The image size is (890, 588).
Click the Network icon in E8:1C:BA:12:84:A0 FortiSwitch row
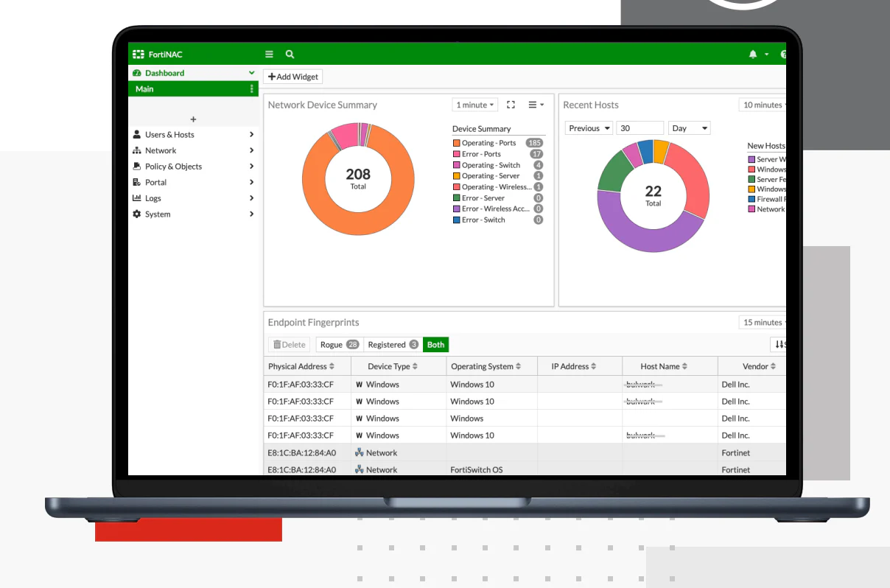coord(360,470)
